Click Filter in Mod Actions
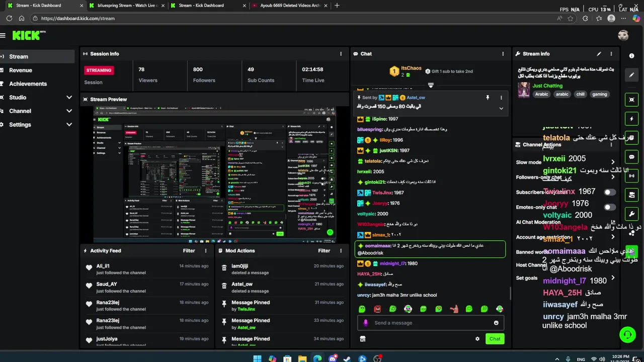Screen dimensions: 644x362 coord(324,250)
